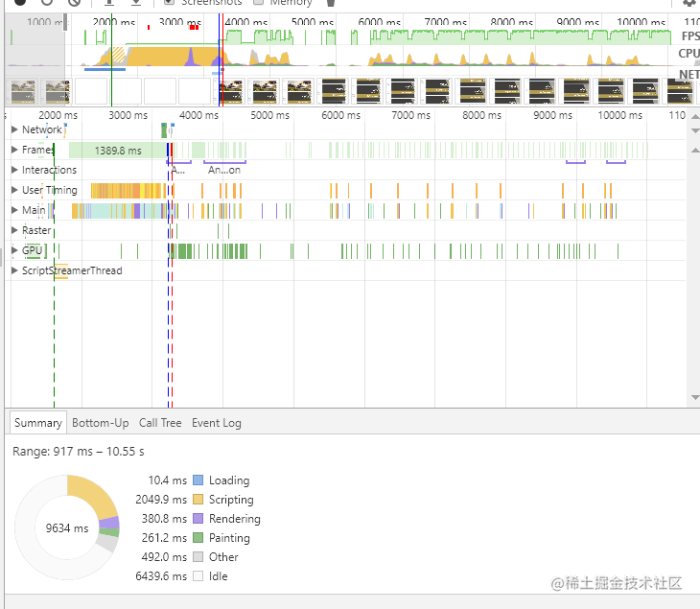The height and width of the screenshot is (609, 700).
Task: Click the '8000 ms' flame chart ruler mark
Action: [481, 116]
